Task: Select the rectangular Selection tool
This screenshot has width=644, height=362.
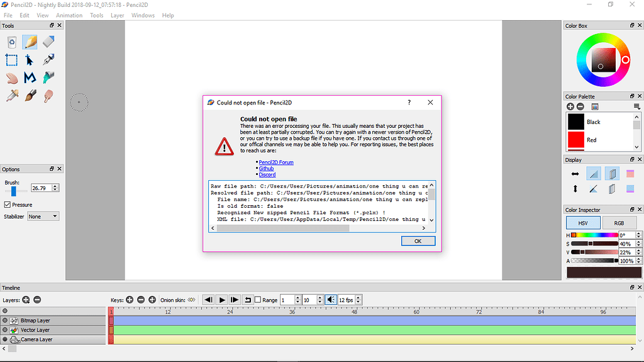Action: pos(11,60)
